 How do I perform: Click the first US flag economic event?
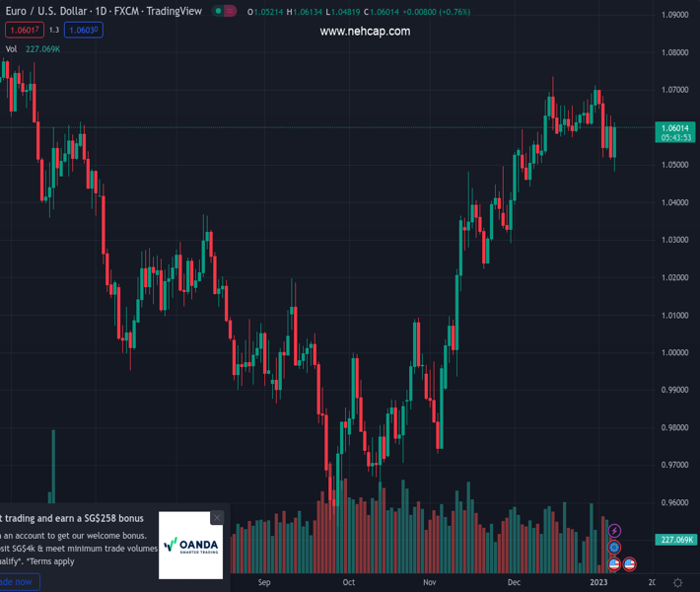click(x=615, y=564)
